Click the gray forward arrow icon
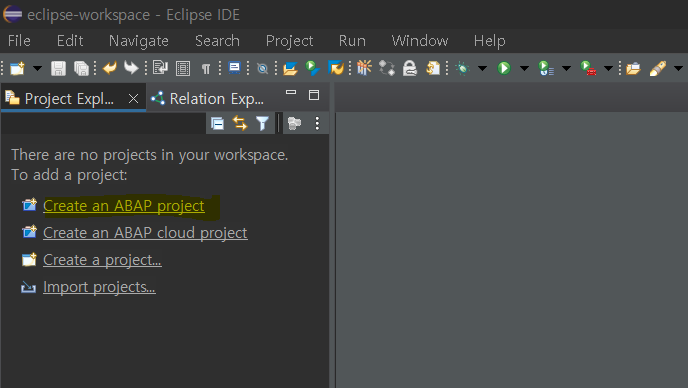 (131, 68)
